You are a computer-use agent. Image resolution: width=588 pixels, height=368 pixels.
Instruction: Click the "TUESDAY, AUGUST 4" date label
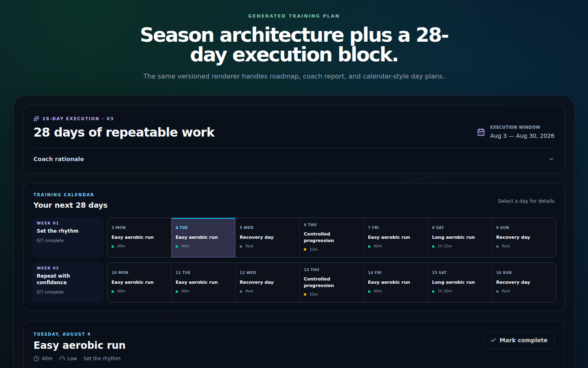62,334
